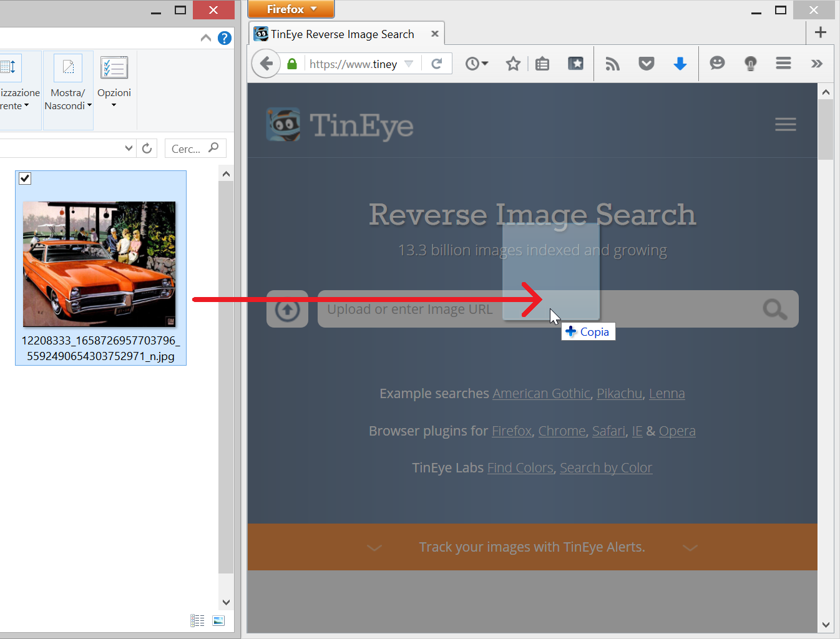Click the browser page vertical scrollbar thumb
Viewport: 840px width, 639px height.
click(826, 129)
